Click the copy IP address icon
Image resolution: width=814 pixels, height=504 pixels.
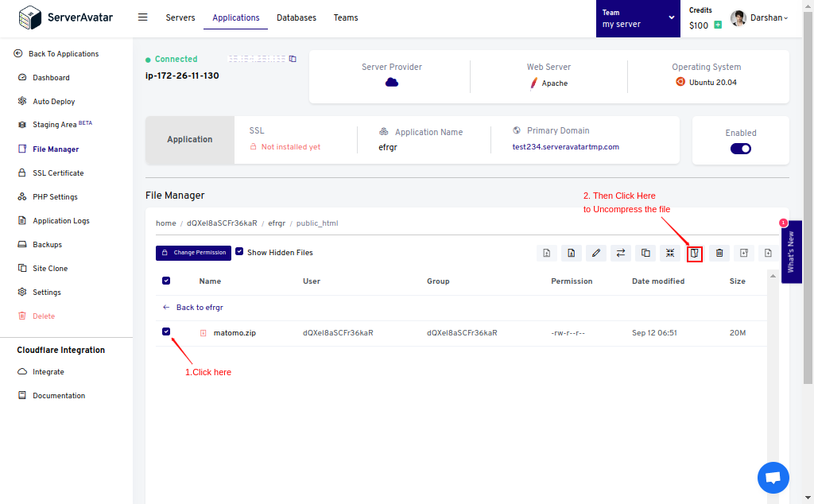click(x=293, y=59)
